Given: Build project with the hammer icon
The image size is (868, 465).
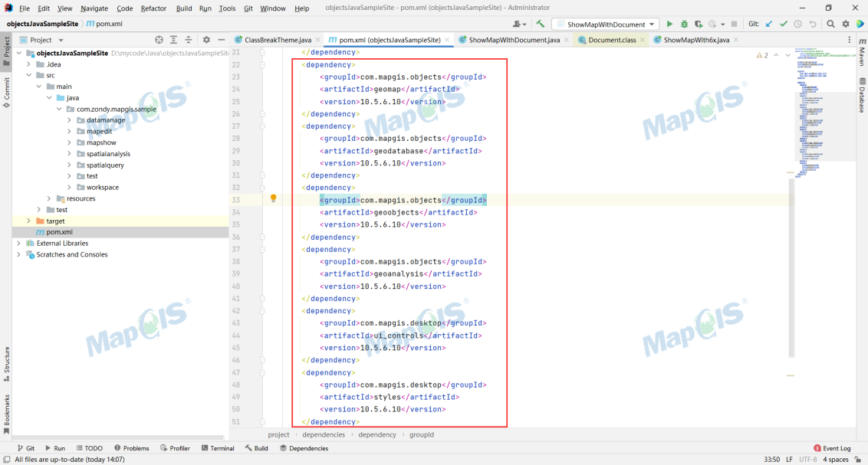Looking at the screenshot, I should pos(541,24).
